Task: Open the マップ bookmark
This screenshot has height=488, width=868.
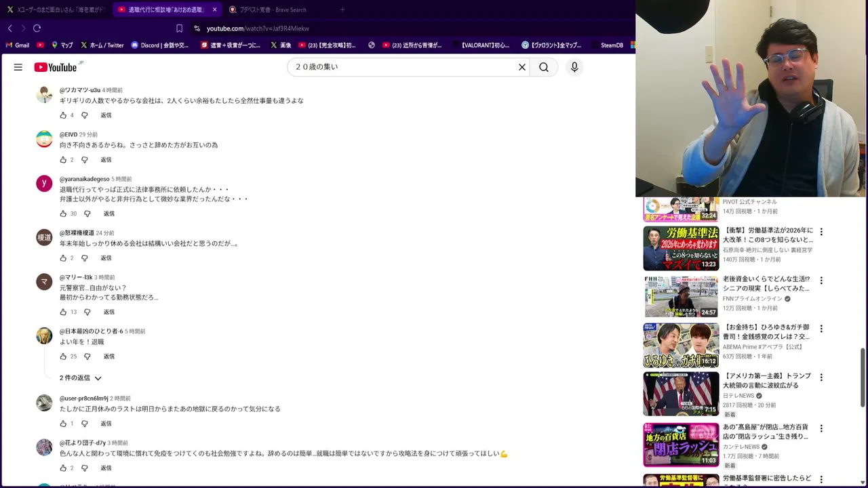Action: 62,45
